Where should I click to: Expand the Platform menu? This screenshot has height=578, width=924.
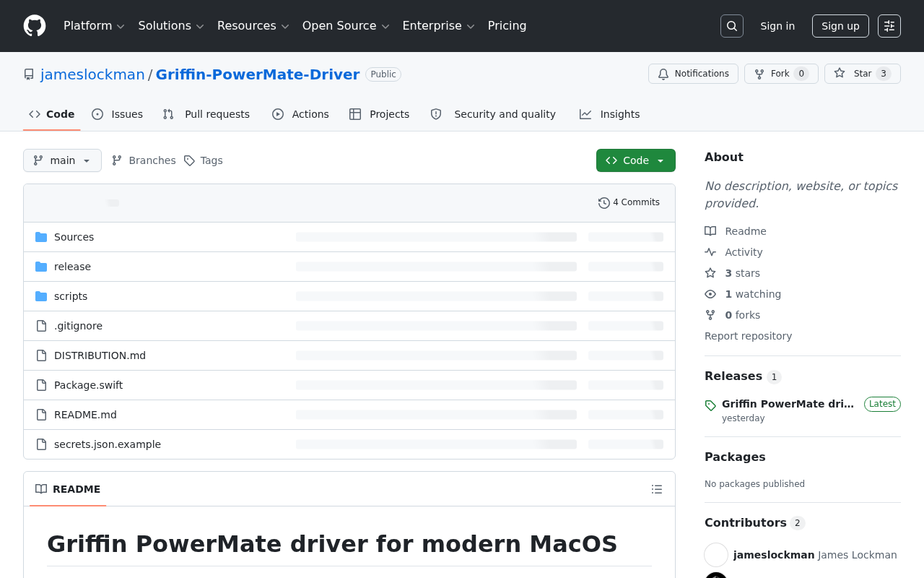[x=94, y=26]
